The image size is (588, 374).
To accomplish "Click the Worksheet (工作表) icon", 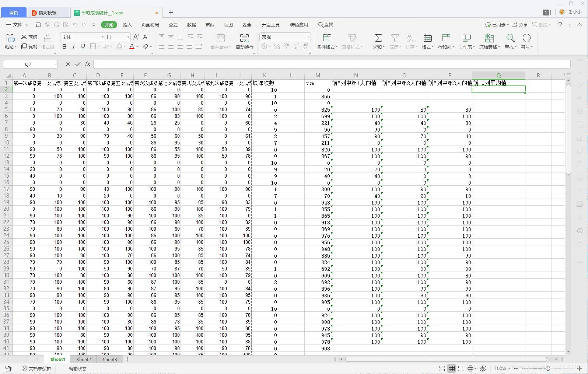I will point(466,38).
